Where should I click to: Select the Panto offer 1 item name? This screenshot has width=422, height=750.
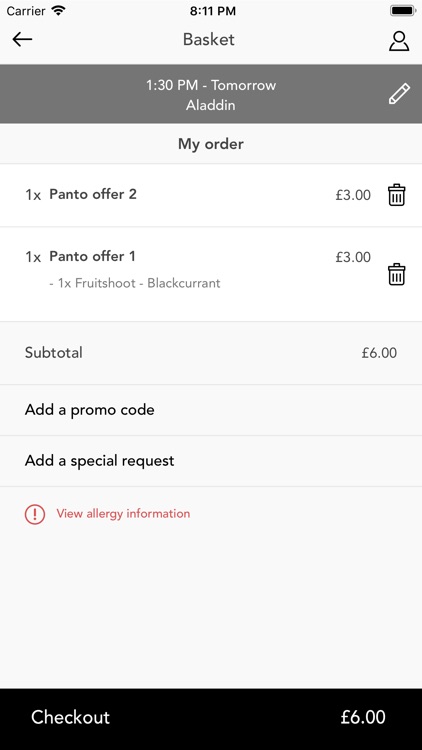(92, 256)
